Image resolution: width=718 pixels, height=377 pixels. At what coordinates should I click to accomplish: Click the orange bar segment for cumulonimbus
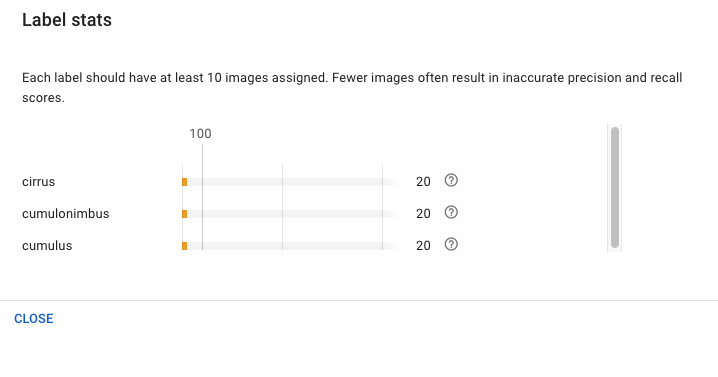tap(185, 214)
